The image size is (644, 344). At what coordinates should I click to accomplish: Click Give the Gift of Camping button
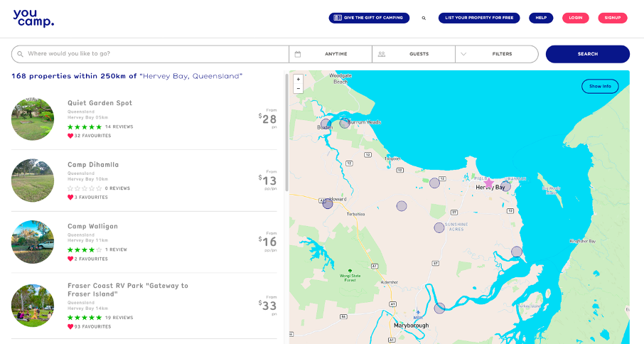click(x=369, y=18)
